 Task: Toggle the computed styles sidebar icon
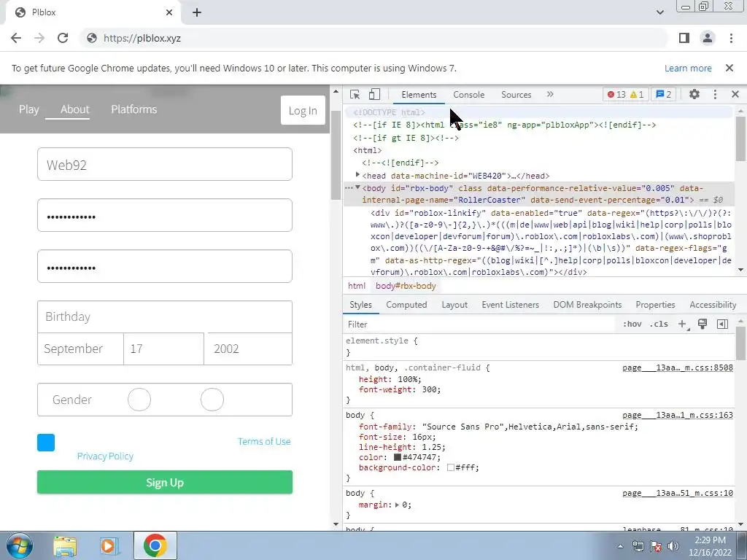[x=722, y=324]
